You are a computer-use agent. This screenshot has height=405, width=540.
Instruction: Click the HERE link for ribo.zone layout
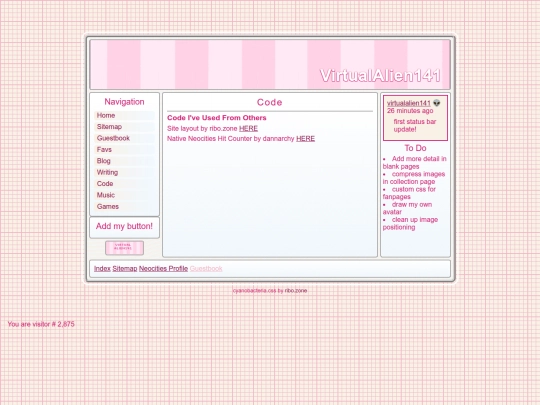pos(248,128)
